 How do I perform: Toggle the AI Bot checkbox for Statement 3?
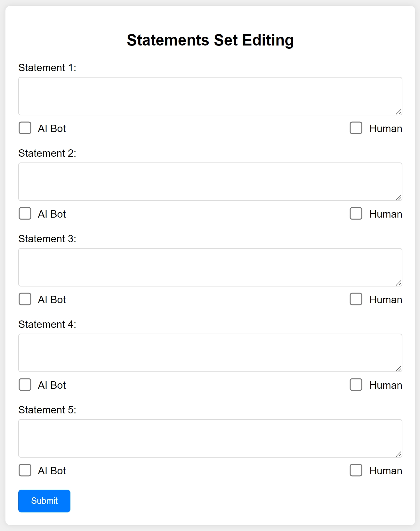coord(25,300)
